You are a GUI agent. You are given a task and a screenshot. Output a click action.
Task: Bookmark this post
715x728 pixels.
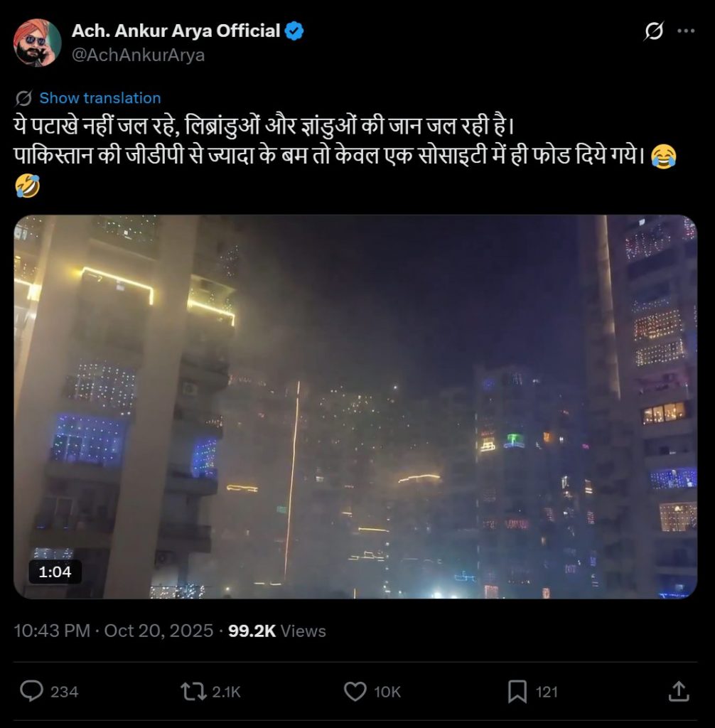(x=517, y=691)
